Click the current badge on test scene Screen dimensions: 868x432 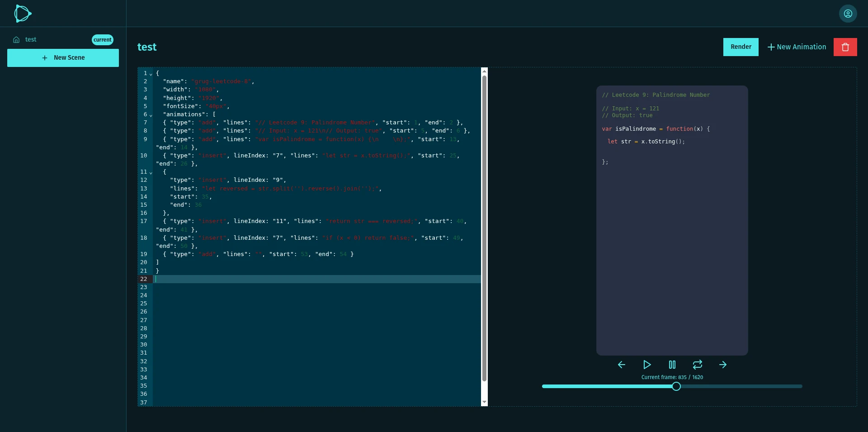[103, 40]
